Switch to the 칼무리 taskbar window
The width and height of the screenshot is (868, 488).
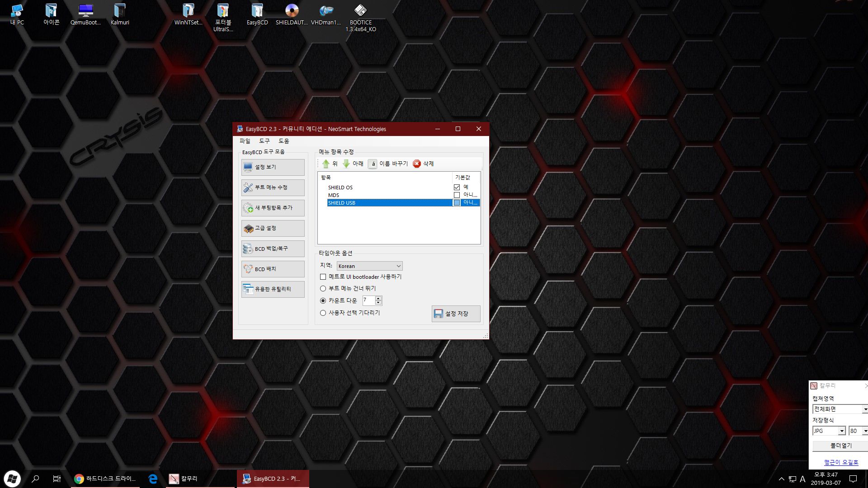point(200,479)
